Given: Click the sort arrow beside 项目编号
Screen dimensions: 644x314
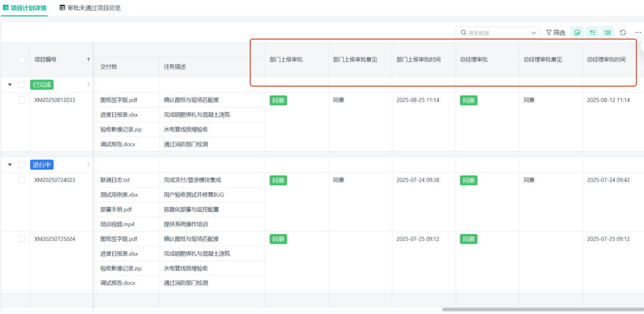Looking at the screenshot, I should point(89,60).
